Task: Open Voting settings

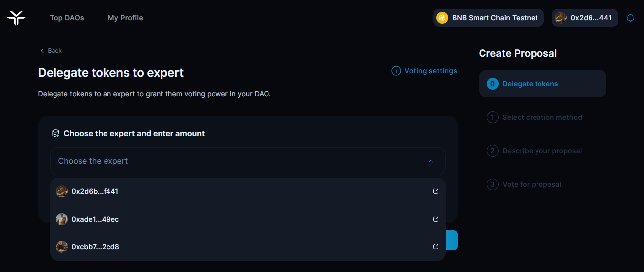Action: click(x=430, y=71)
